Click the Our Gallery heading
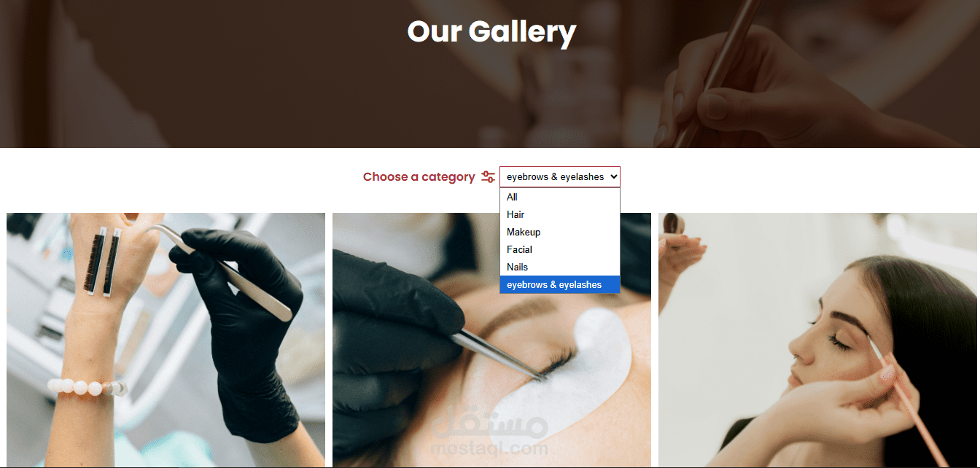Image resolution: width=980 pixels, height=468 pixels. click(491, 31)
